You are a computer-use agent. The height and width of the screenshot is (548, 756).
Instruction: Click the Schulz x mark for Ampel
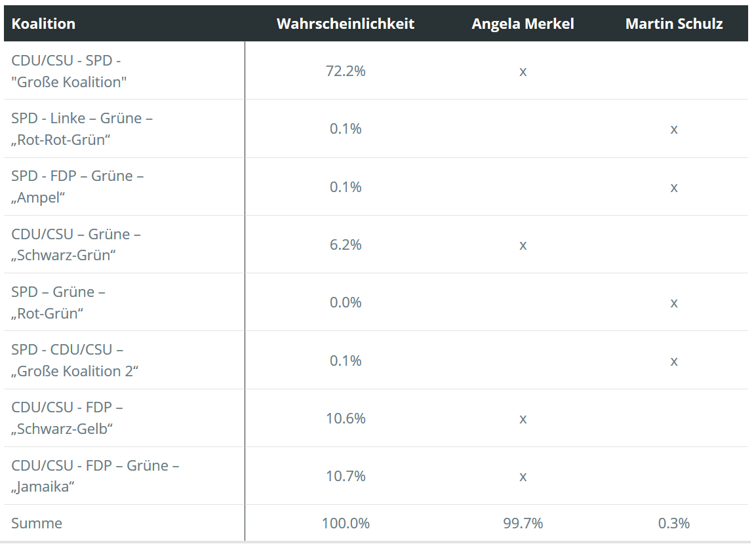tap(674, 187)
